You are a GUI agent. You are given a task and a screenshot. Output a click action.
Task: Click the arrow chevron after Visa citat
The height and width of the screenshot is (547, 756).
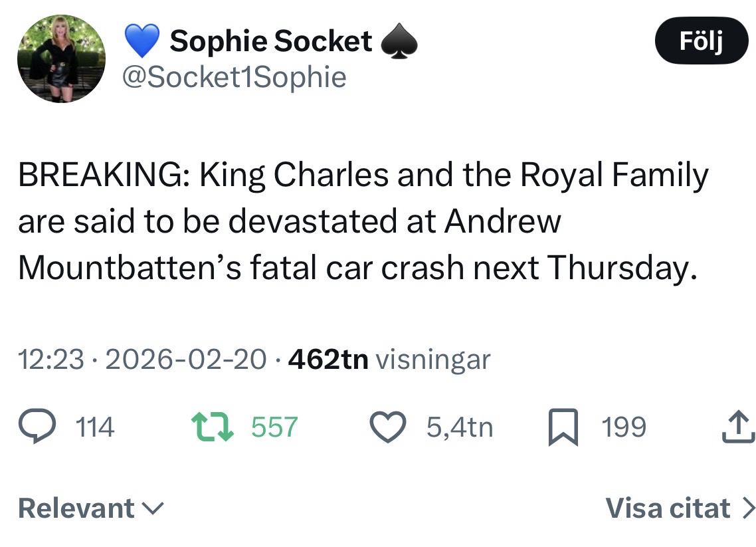[747, 508]
